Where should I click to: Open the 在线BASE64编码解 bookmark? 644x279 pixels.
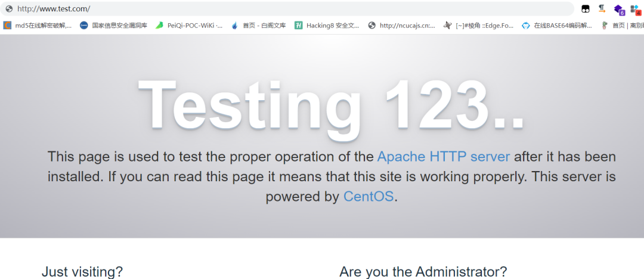[557, 26]
